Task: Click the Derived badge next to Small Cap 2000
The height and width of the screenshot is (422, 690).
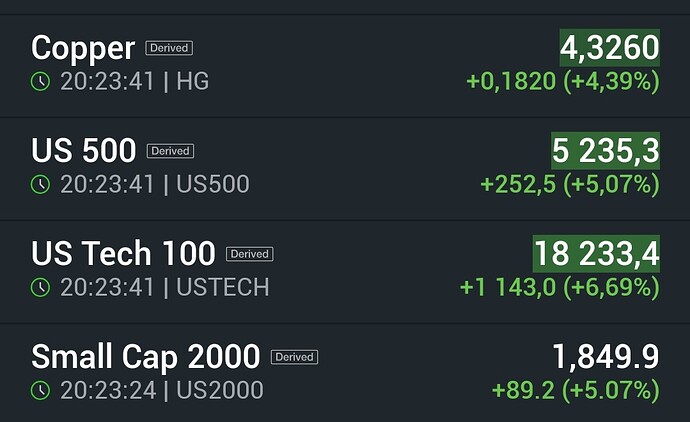Action: (294, 357)
